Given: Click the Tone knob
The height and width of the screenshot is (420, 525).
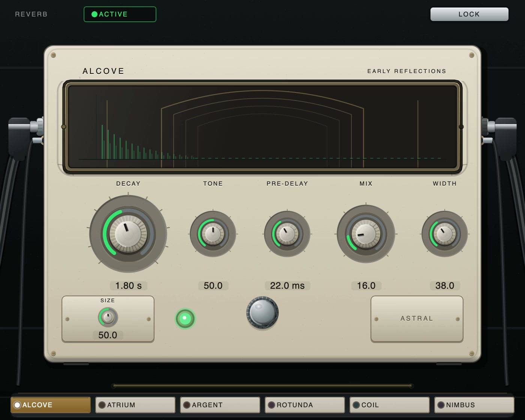Looking at the screenshot, I should (x=213, y=234).
